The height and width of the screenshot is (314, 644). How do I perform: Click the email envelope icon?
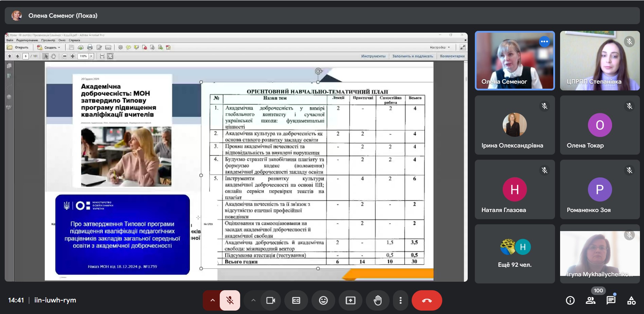(108, 47)
